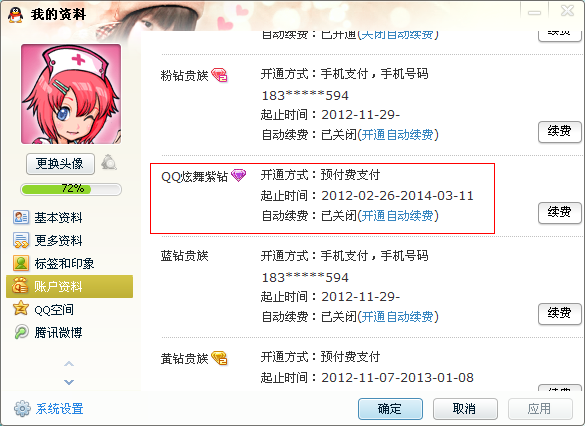Click the QQ空间 star icon
Image resolution: width=585 pixels, height=426 pixels.
pyautogui.click(x=21, y=308)
